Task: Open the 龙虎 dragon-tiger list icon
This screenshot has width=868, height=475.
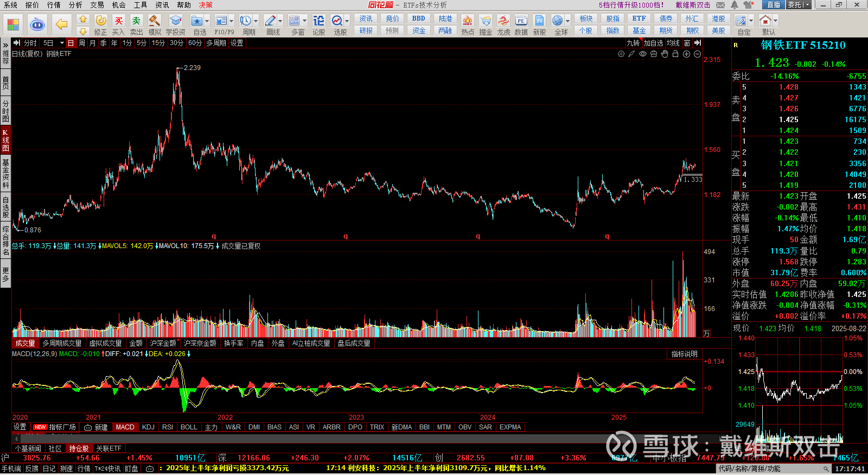Action: (x=503, y=21)
